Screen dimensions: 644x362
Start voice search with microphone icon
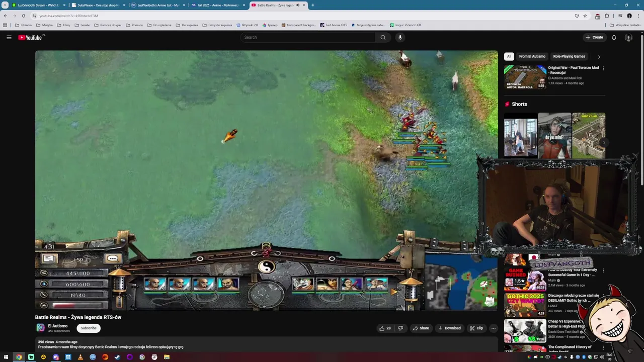(400, 37)
